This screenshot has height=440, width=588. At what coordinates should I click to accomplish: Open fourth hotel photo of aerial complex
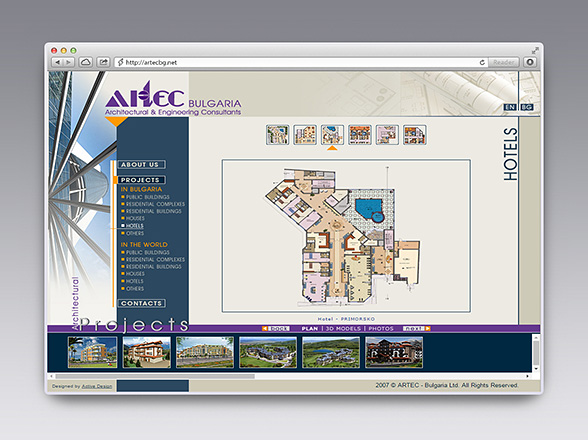(268, 352)
